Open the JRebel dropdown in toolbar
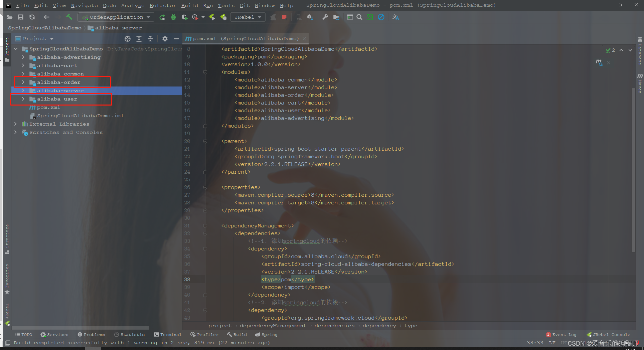 (248, 17)
